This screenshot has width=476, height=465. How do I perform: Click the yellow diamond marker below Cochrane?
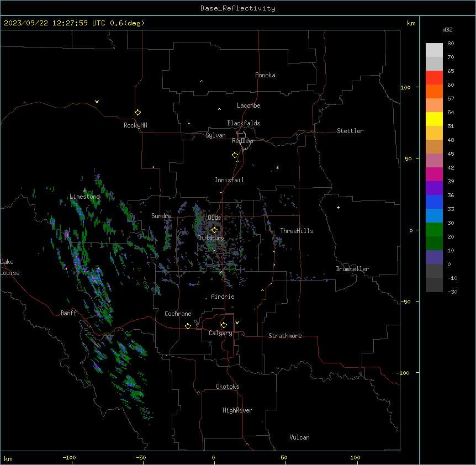click(188, 326)
